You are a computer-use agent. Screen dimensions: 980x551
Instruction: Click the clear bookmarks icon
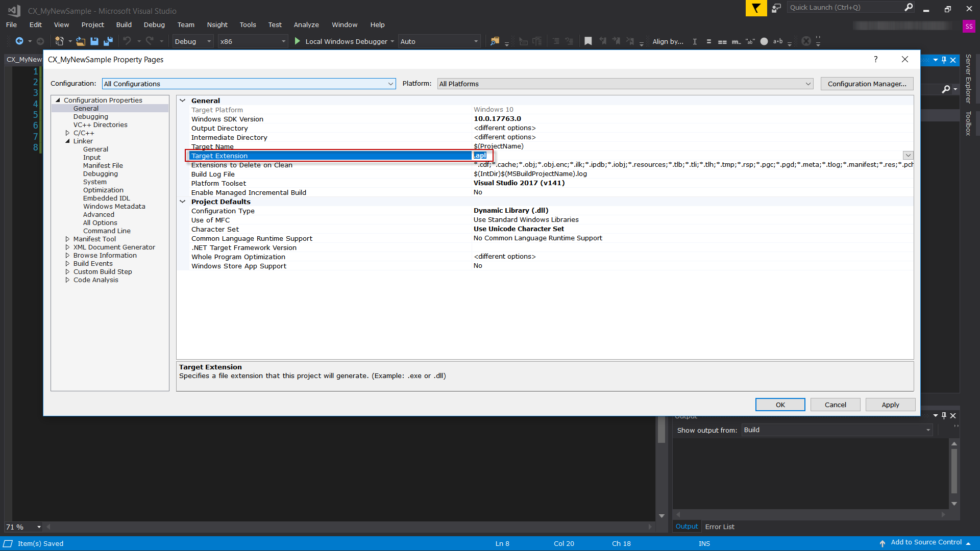[x=630, y=41]
